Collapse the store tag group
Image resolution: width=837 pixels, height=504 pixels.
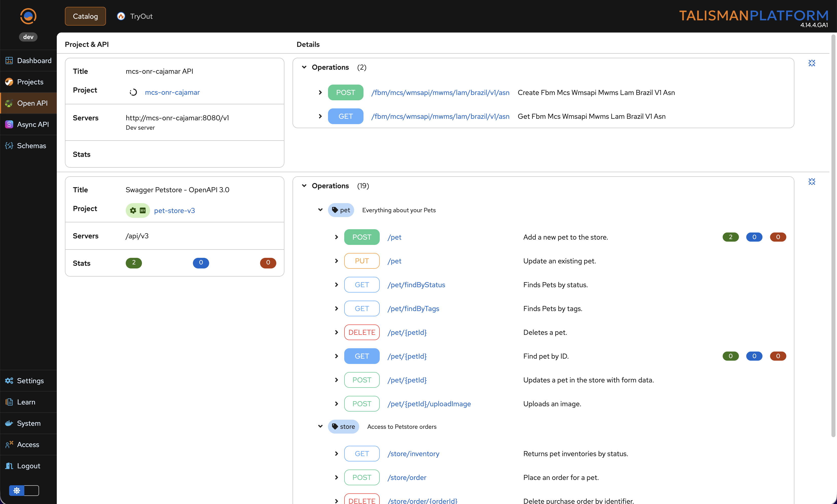tap(320, 427)
